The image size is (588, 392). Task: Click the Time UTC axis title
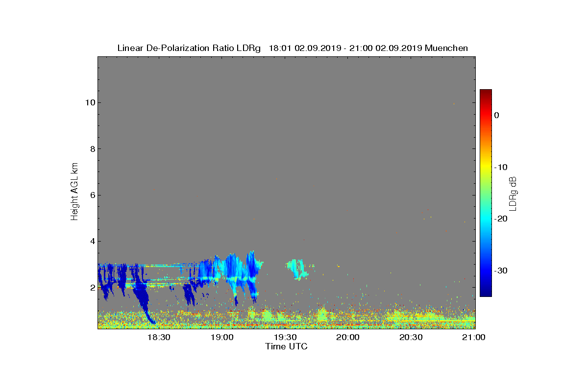(x=287, y=347)
